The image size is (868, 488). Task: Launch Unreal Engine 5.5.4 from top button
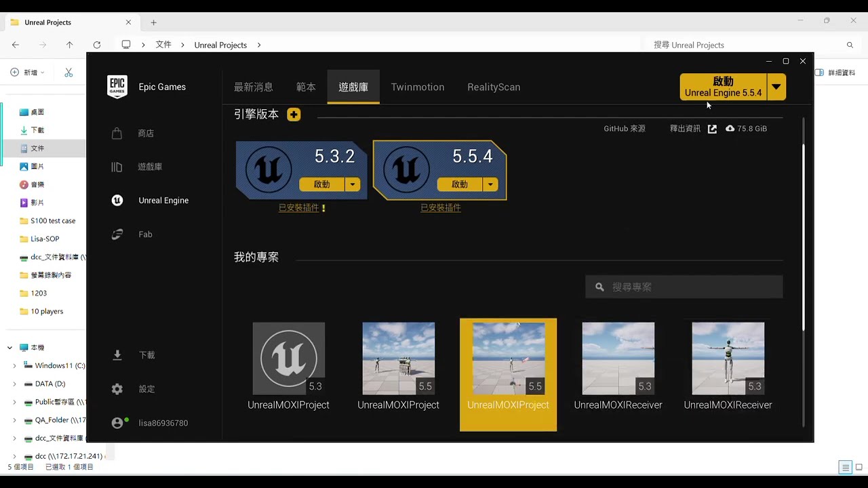coord(723,87)
